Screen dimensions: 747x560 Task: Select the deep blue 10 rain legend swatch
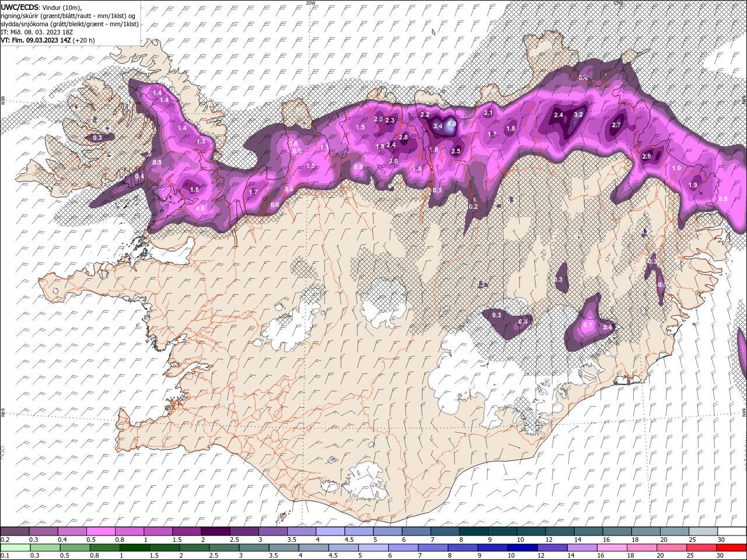522,547
